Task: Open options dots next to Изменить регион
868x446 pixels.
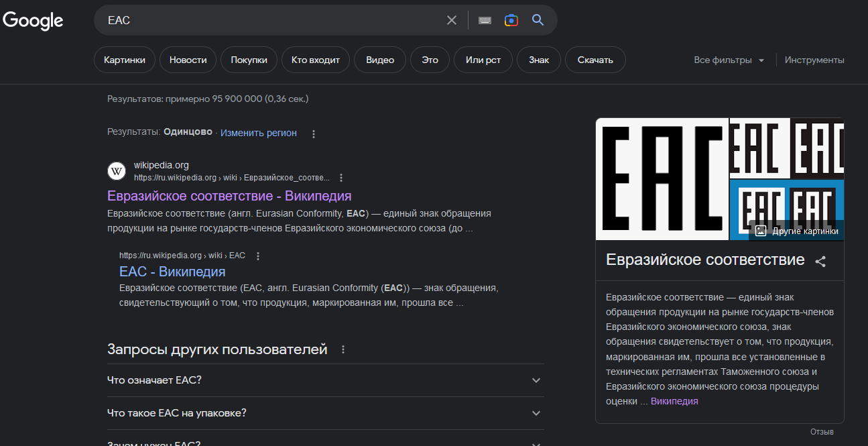Action: point(313,133)
